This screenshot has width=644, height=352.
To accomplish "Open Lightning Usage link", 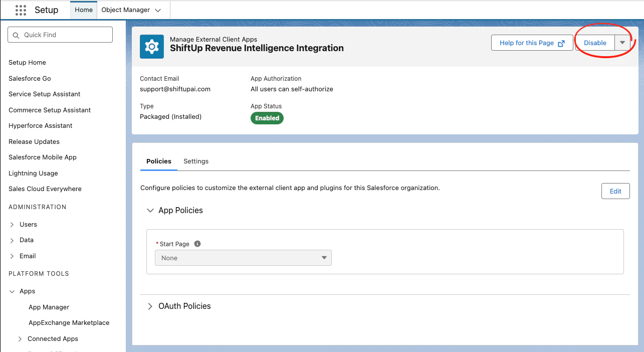I will (33, 173).
